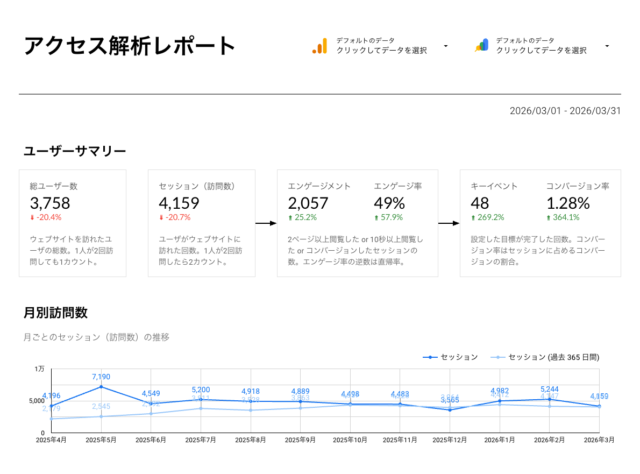
Task: Click the コンバージョン率 label
Action: [578, 186]
